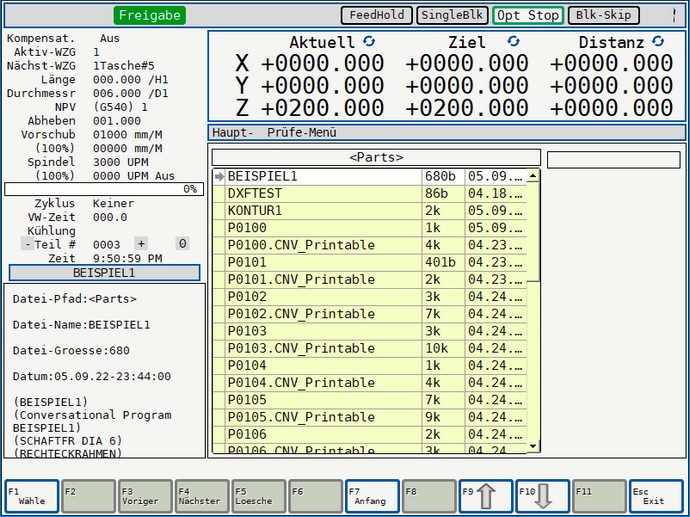
Task: Decrease the Teil # counter with minus
Action: coord(27,244)
